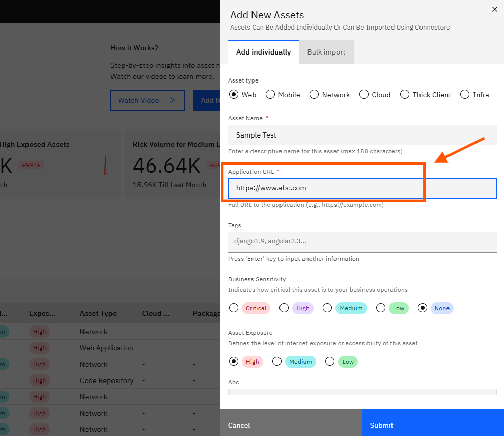This screenshot has width=504, height=436.
Task: Click High badge in Web Application row
Action: coord(40,348)
